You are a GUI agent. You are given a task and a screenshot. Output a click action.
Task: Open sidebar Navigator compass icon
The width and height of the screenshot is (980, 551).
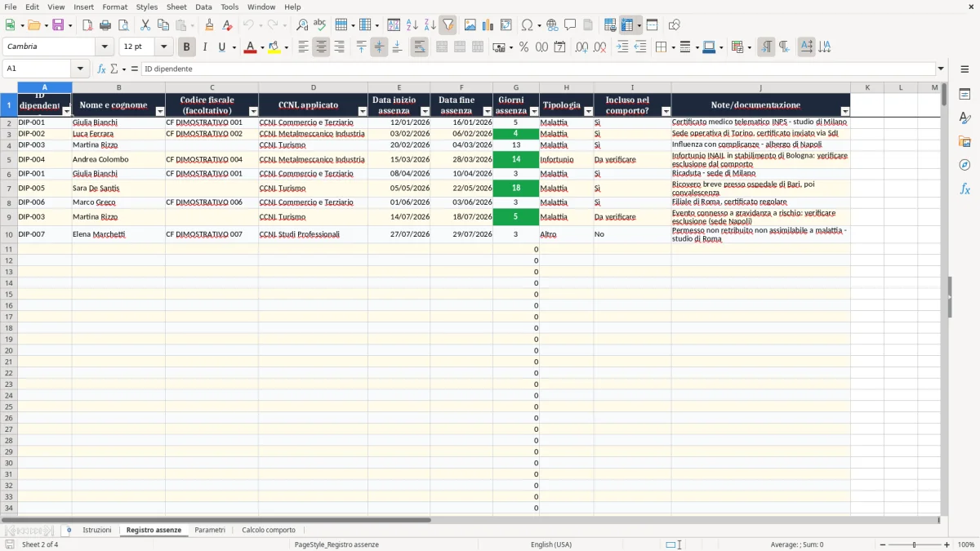tap(964, 165)
